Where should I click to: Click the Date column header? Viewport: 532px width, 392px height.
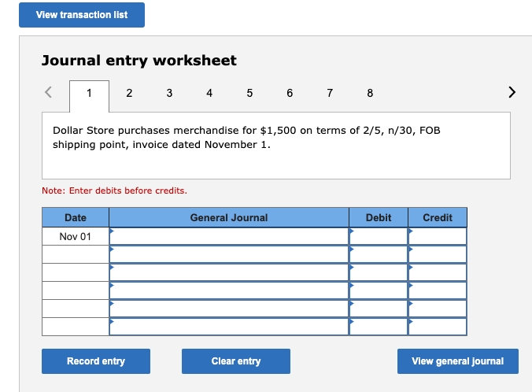click(76, 217)
